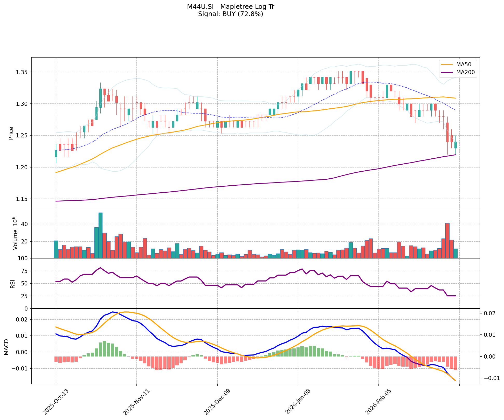Click the Price axis label
The width and height of the screenshot is (504, 420).
tap(11, 133)
